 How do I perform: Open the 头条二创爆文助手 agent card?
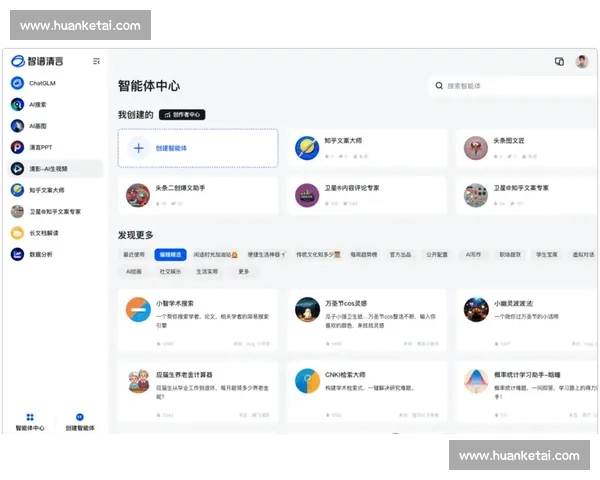[198, 196]
